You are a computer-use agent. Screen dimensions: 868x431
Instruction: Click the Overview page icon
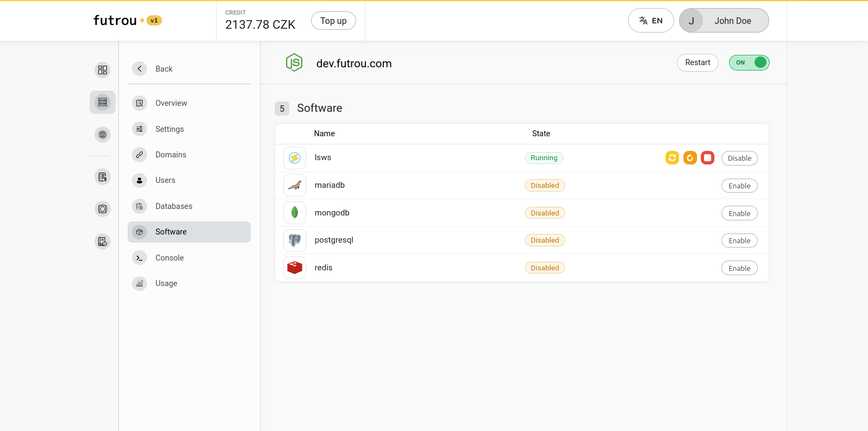coord(140,103)
